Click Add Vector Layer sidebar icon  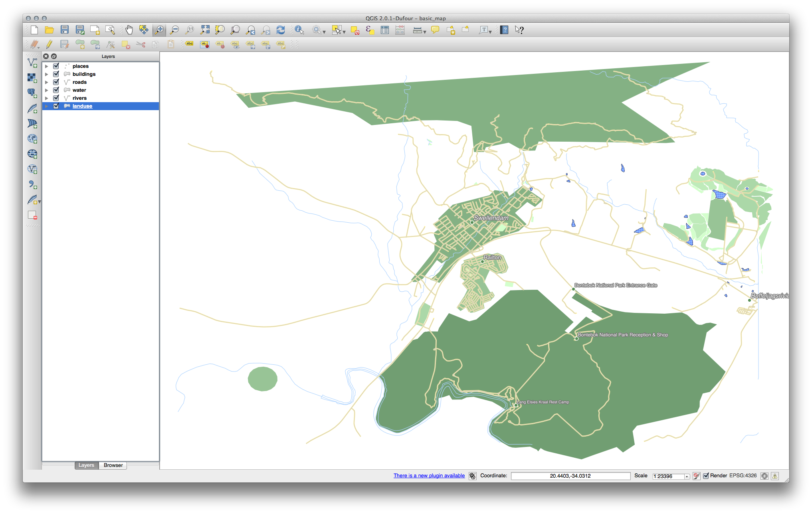pyautogui.click(x=32, y=63)
